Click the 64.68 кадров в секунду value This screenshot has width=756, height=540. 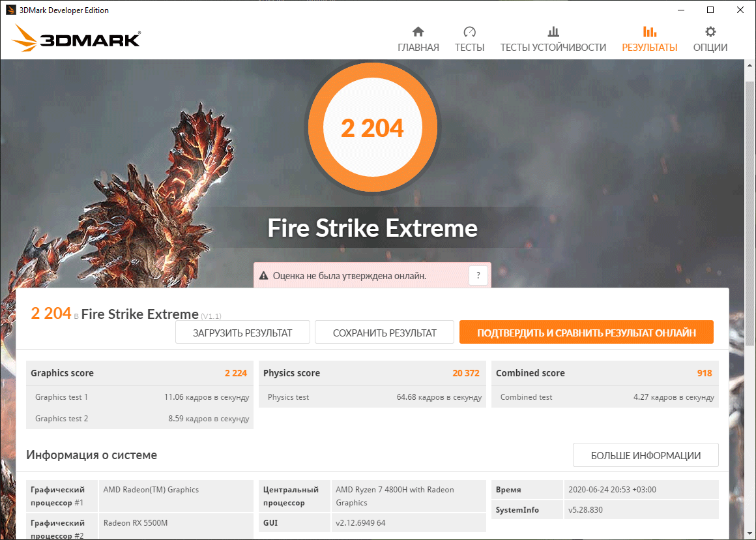(439, 397)
